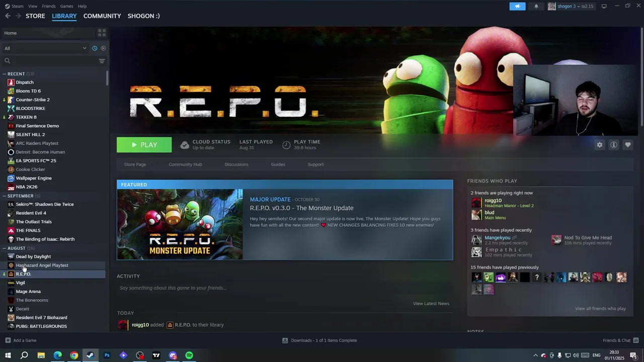This screenshot has width=644, height=362.
Task: Open Downloads status in bottom bar
Action: click(x=319, y=340)
